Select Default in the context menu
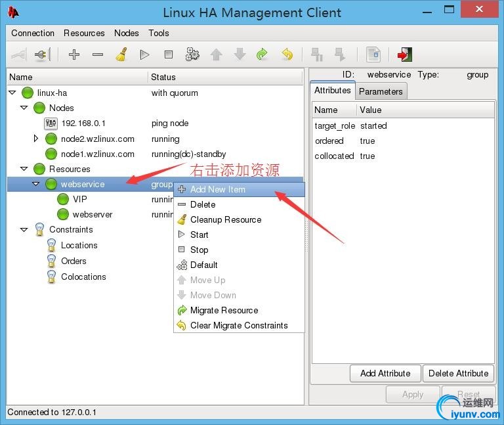 [239, 265]
